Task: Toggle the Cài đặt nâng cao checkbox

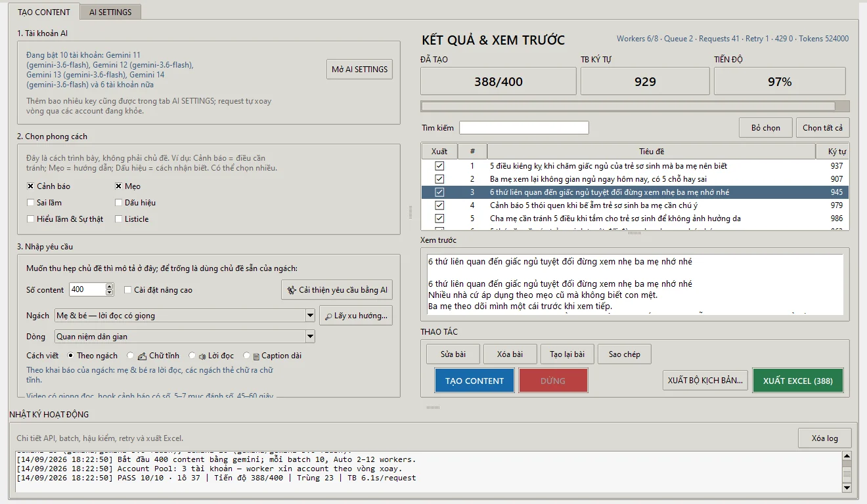Action: pyautogui.click(x=127, y=289)
